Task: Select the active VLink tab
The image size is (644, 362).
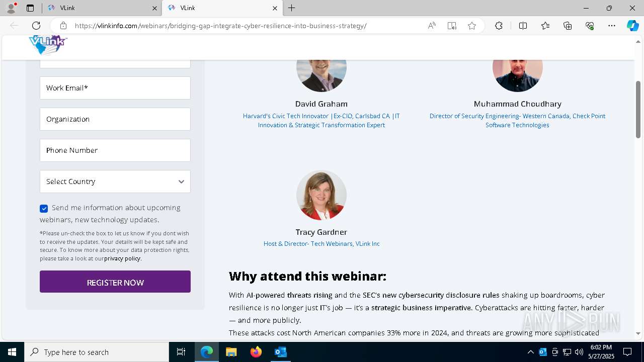Action: coord(222,8)
